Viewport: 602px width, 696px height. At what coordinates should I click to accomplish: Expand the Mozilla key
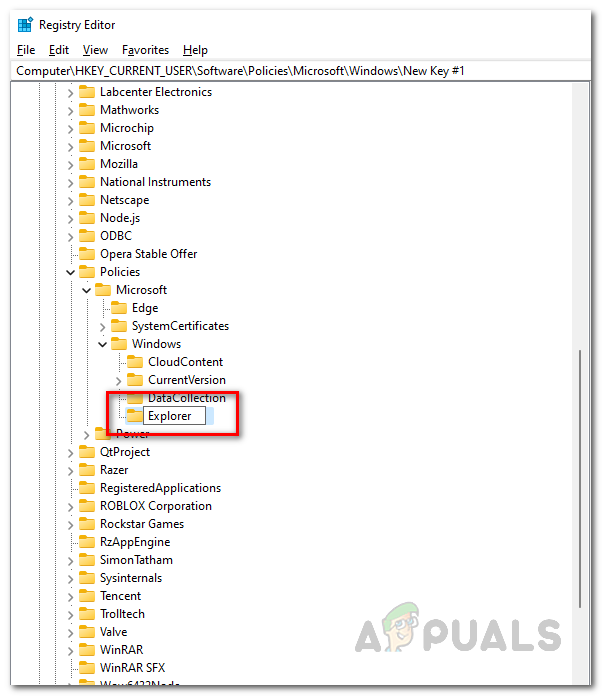pos(70,165)
